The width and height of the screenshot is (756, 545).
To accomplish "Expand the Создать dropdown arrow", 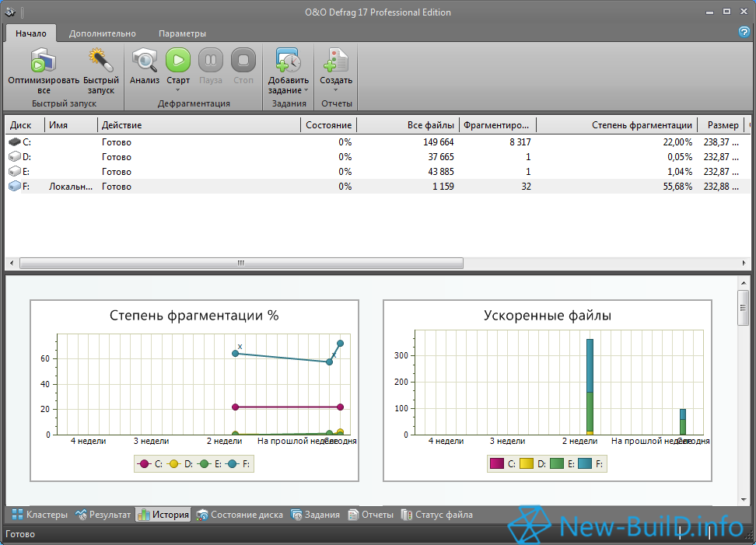I will tap(336, 90).
